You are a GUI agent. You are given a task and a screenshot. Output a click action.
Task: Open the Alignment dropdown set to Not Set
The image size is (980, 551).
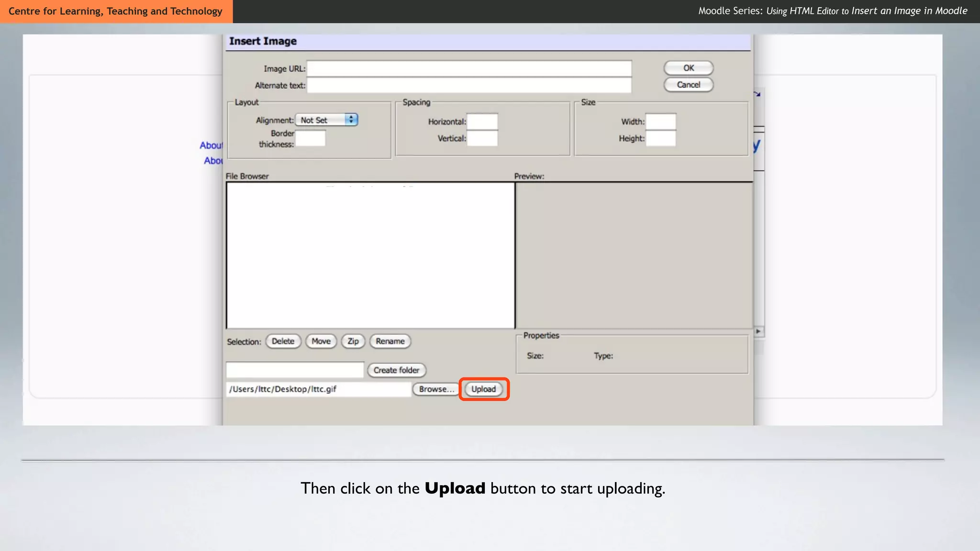pyautogui.click(x=326, y=120)
